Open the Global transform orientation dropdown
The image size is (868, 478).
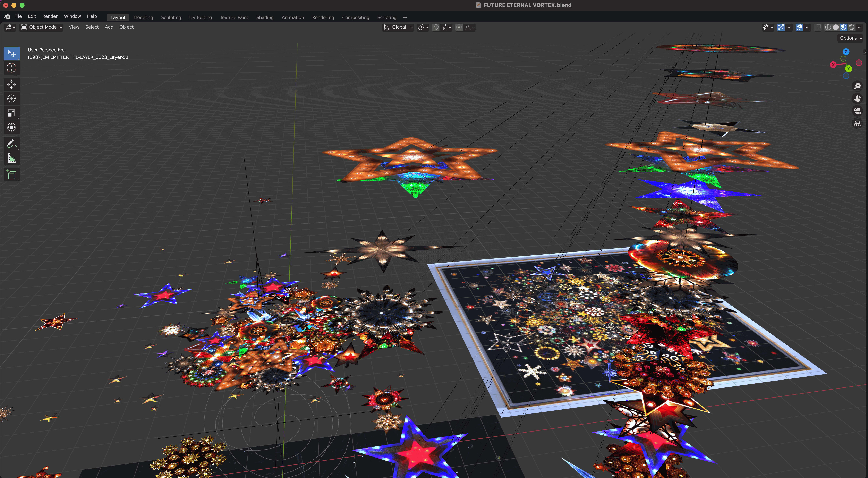pos(398,27)
